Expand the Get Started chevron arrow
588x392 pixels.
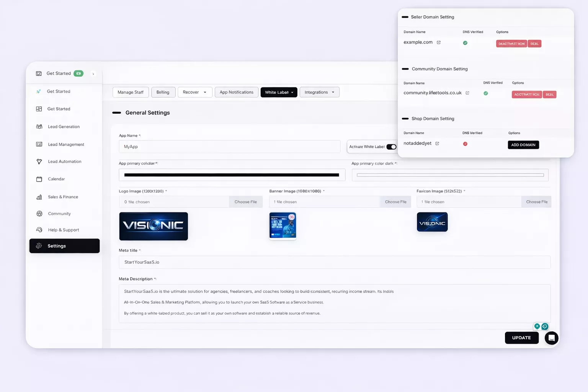pyautogui.click(x=93, y=74)
